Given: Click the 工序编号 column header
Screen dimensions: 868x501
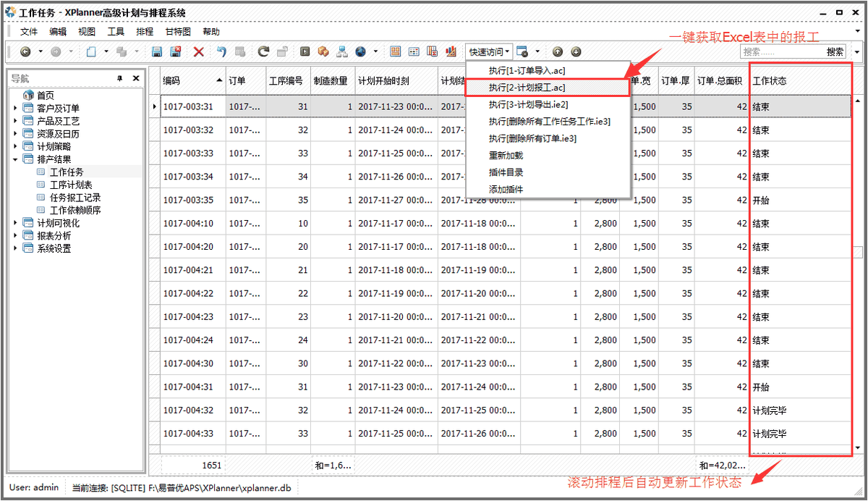Looking at the screenshot, I should 288,80.
